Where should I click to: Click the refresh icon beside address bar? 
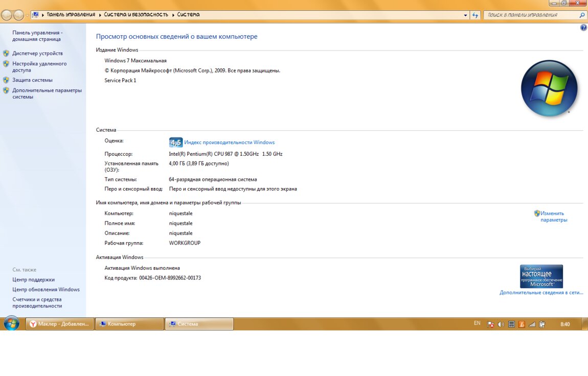[476, 15]
